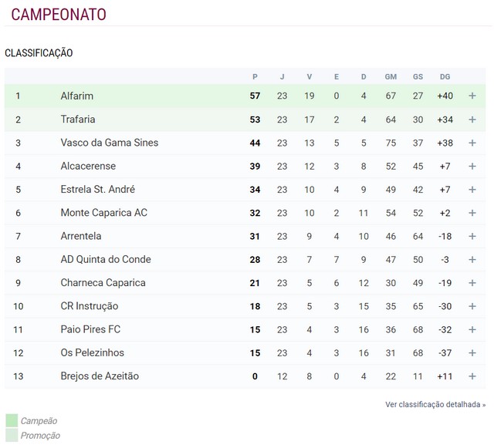The height and width of the screenshot is (448, 494).
Task: Open the Trafaria team entry
Action: tap(78, 120)
